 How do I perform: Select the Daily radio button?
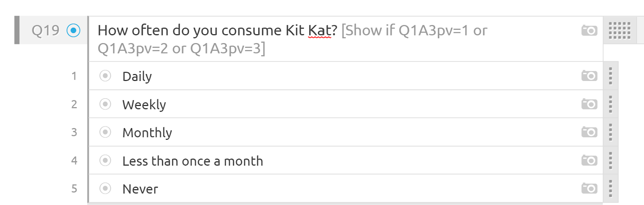tap(105, 76)
